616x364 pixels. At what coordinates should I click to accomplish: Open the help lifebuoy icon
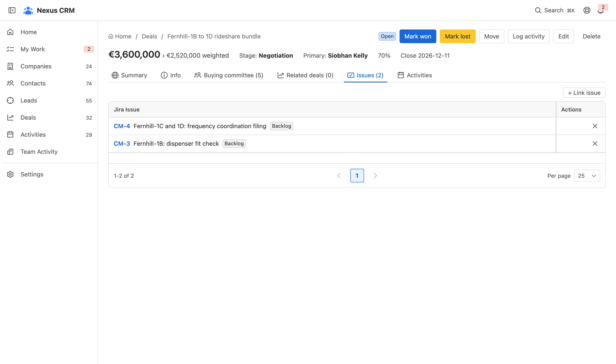tap(587, 10)
